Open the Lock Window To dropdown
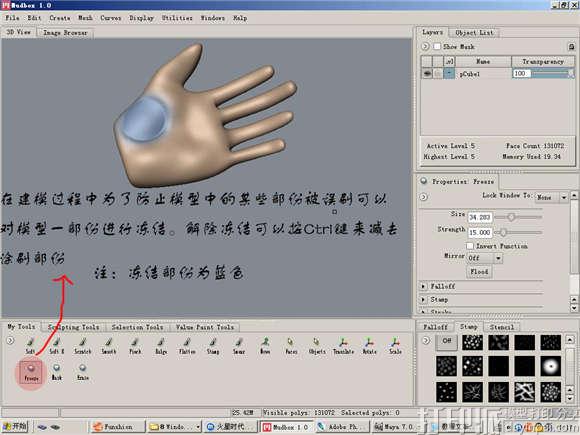 (x=564, y=197)
